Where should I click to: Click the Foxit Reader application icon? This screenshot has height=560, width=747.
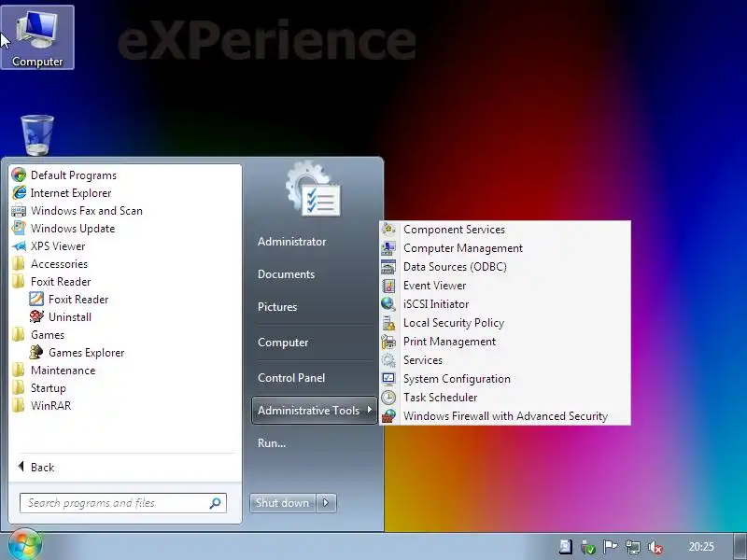coord(36,299)
